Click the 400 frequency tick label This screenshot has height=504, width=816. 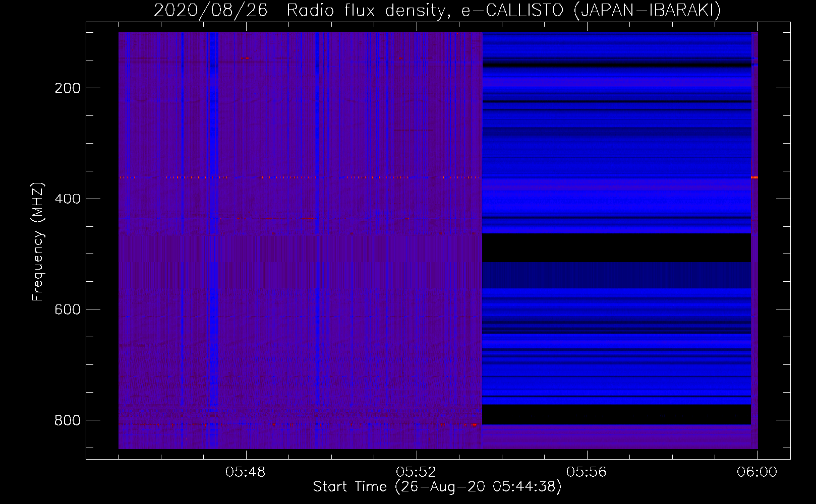click(x=68, y=199)
